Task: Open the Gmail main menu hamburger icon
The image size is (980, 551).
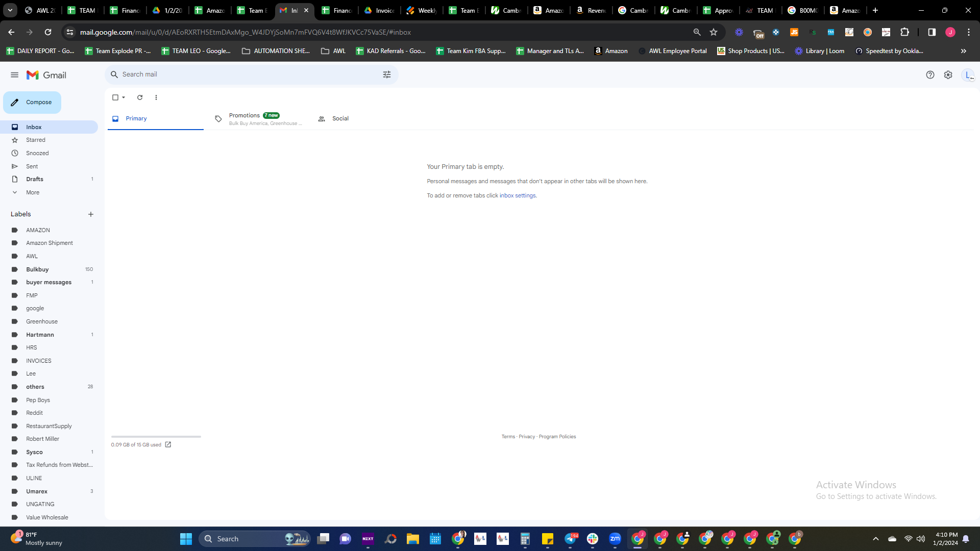Action: [x=14, y=75]
